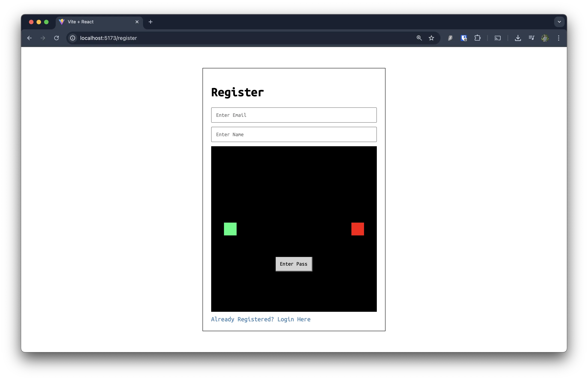Focus the Enter Email field
588x380 pixels.
[294, 115]
